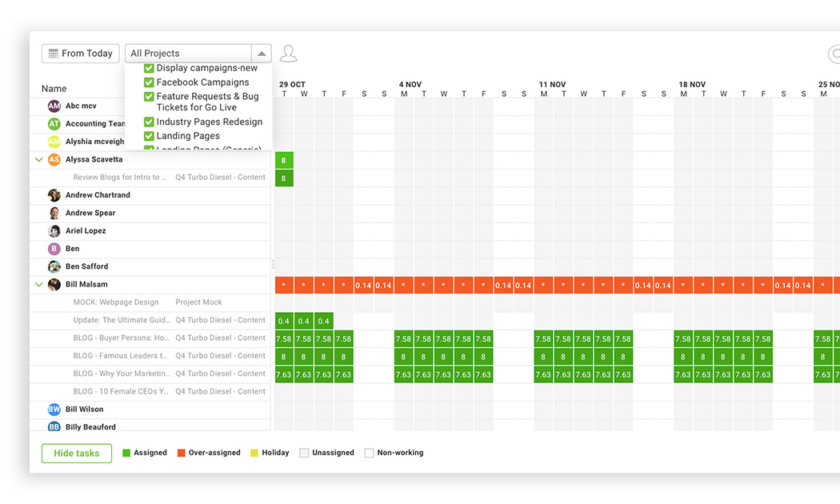Click Project Mock project label
The height and width of the screenshot is (504, 840).
pos(198,302)
